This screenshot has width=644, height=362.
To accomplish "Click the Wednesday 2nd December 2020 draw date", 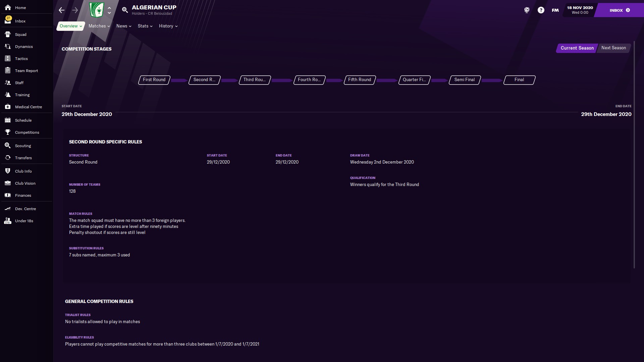I will (382, 162).
